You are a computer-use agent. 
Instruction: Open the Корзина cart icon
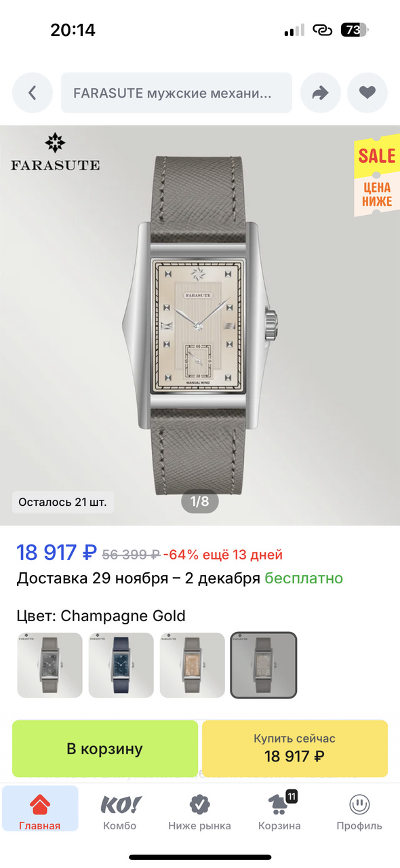tap(279, 806)
